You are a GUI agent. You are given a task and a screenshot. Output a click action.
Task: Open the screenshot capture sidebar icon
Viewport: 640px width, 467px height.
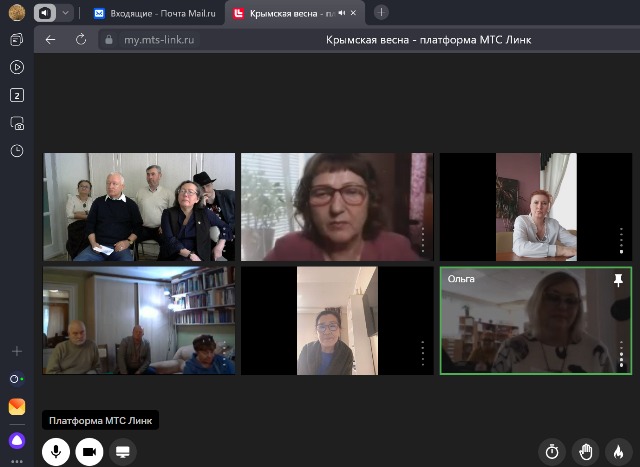pyautogui.click(x=17, y=123)
